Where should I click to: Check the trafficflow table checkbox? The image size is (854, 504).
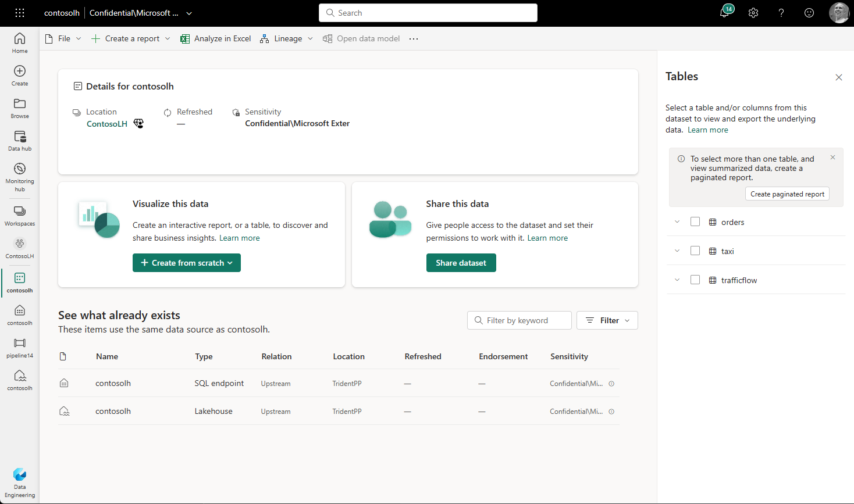coord(695,280)
